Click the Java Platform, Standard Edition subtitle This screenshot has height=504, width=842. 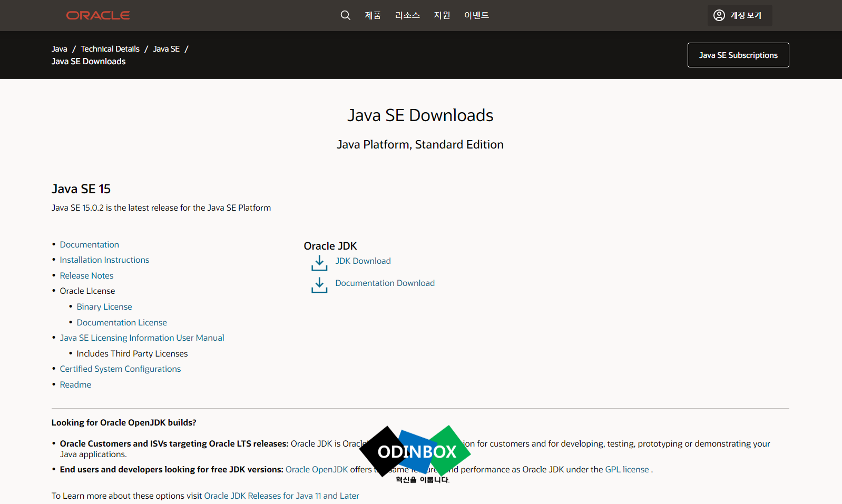tap(420, 144)
